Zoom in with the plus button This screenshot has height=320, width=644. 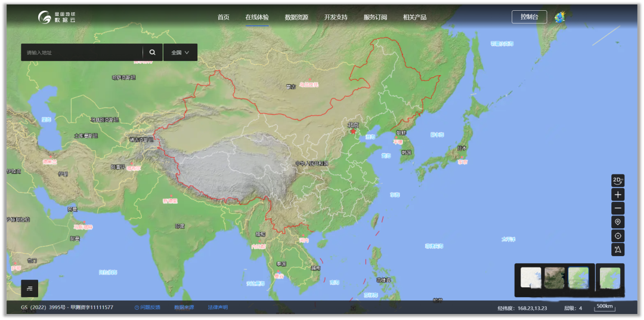coord(618,195)
